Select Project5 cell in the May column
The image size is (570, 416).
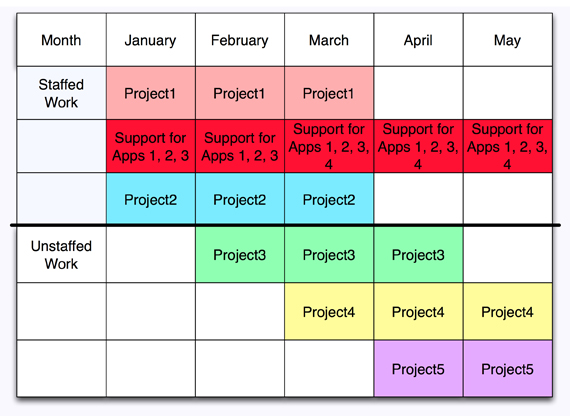[508, 369]
